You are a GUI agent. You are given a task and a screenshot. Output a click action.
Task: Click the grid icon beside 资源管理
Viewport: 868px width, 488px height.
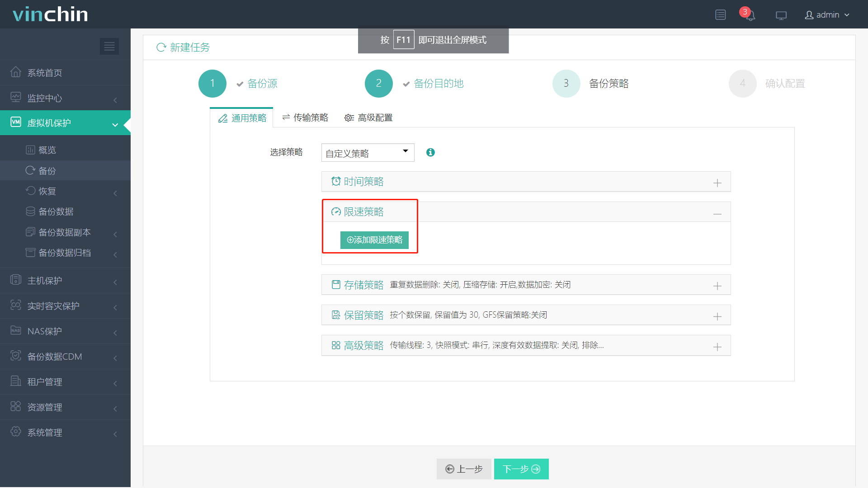click(16, 406)
